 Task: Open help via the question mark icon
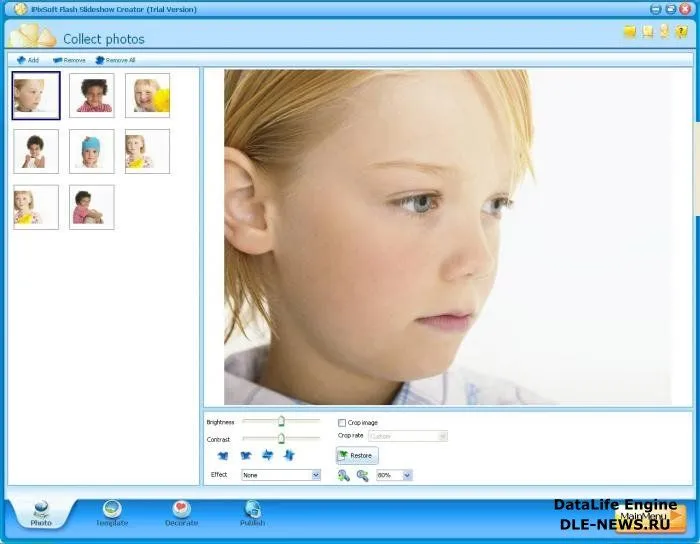click(681, 32)
